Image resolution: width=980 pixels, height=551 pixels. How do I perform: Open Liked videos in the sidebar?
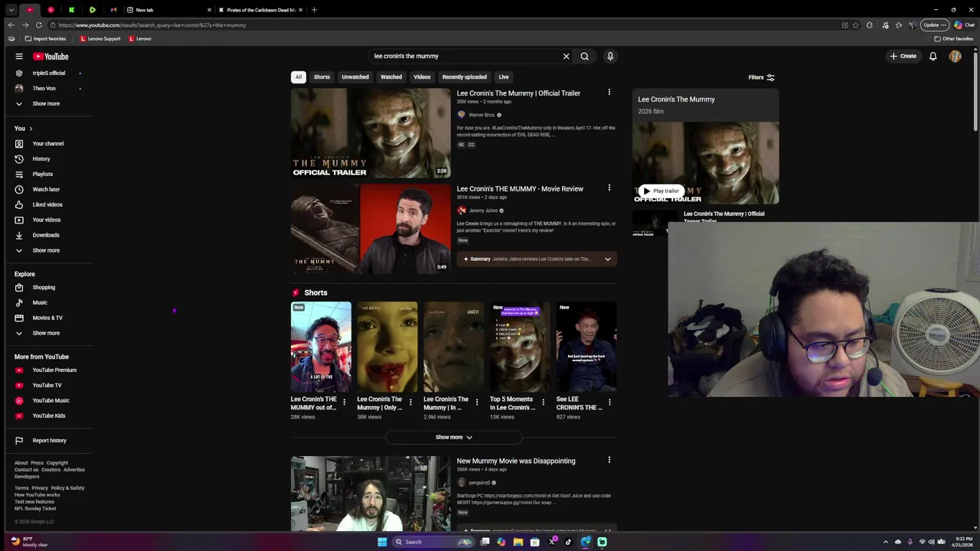point(49,204)
